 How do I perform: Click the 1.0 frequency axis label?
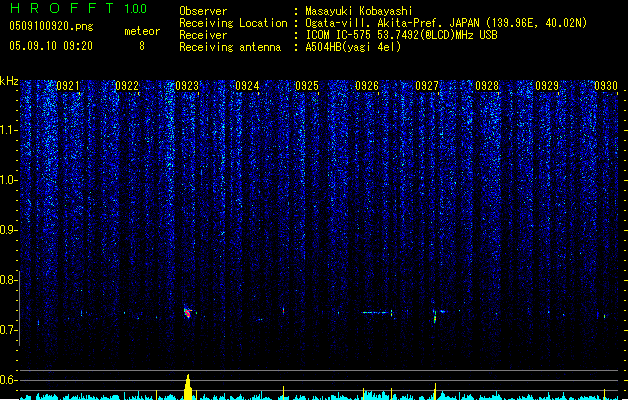pyautogui.click(x=8, y=180)
